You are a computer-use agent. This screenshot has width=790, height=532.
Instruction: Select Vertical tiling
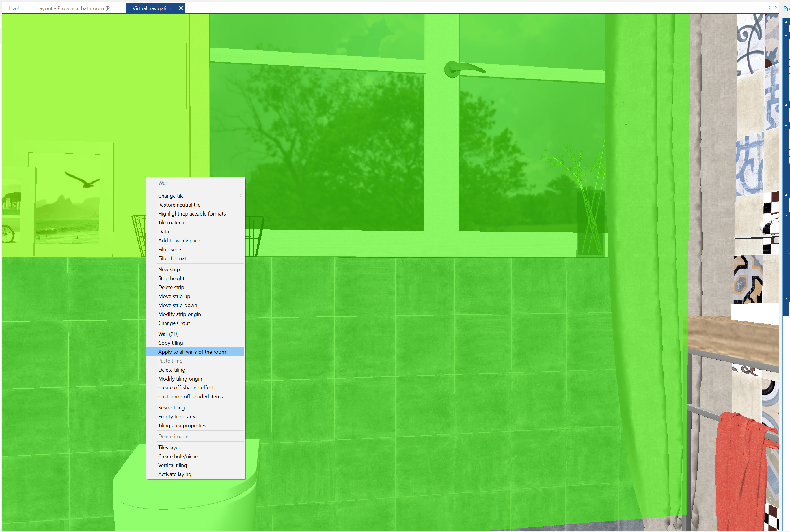(x=195, y=465)
